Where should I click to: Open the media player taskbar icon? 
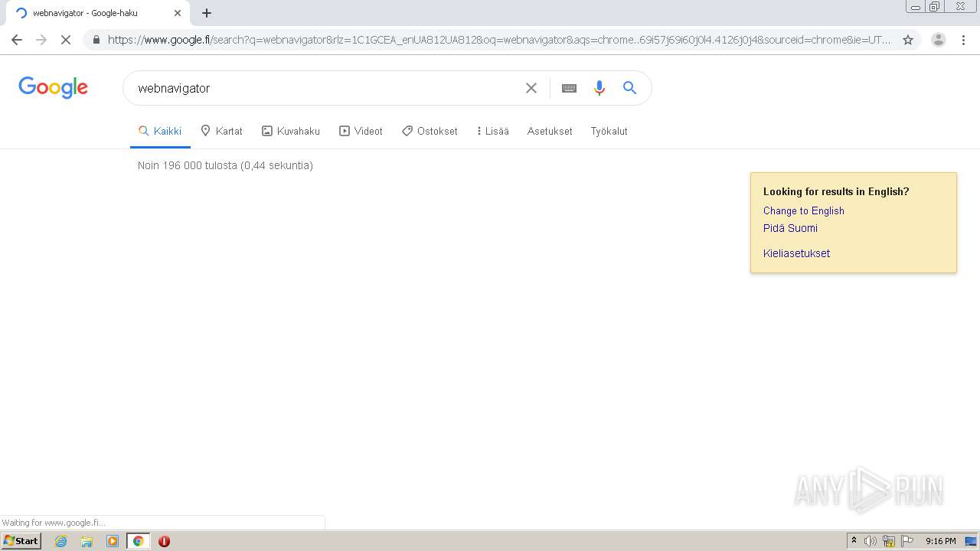coord(113,541)
